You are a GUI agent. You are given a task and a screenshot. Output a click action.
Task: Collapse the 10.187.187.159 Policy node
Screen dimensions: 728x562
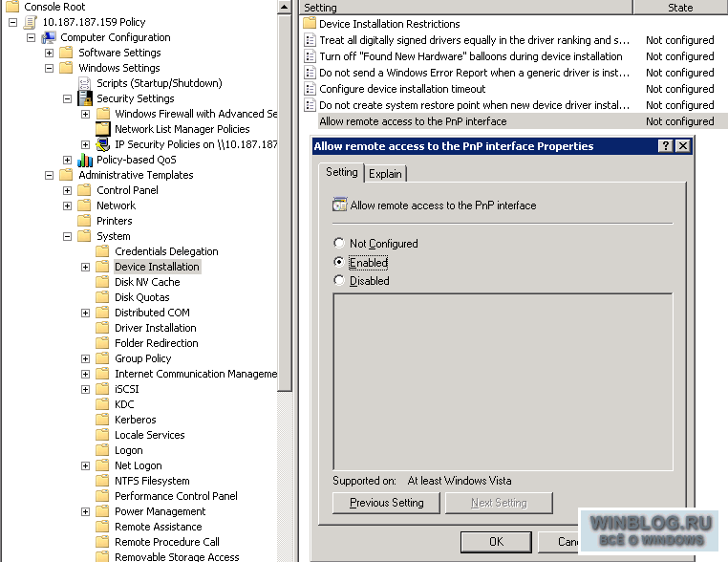[x=13, y=22]
